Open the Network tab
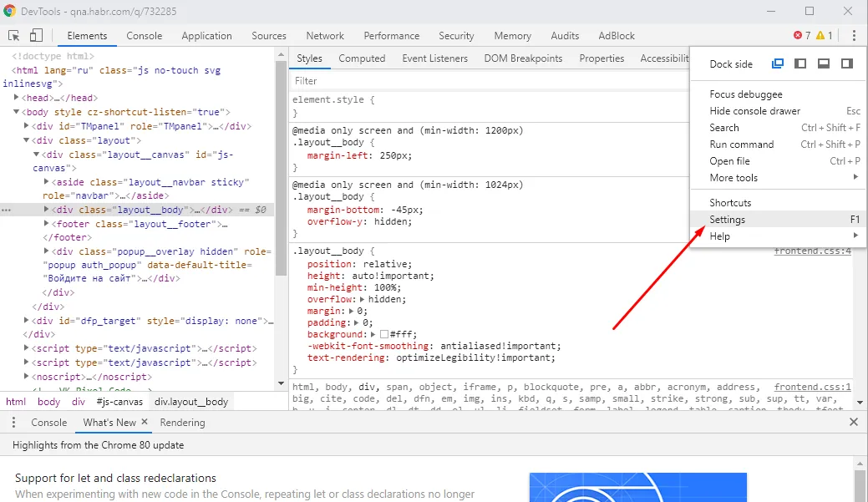This screenshot has height=502, width=868. click(325, 35)
